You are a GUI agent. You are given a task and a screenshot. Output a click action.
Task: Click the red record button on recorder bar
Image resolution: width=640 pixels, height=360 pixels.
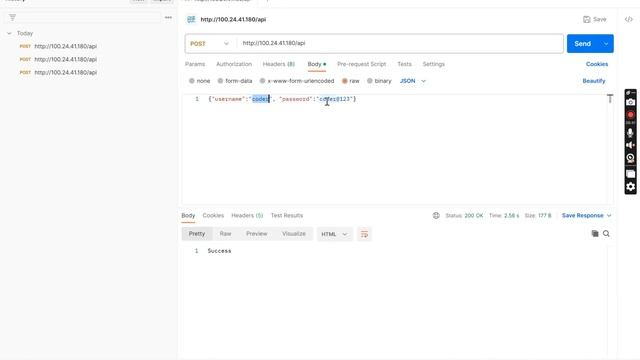[x=631, y=115]
